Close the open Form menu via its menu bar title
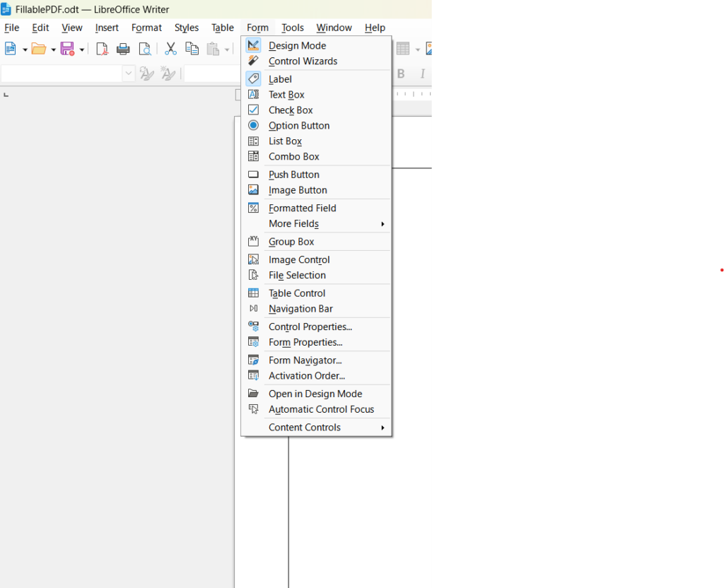 coord(257,28)
